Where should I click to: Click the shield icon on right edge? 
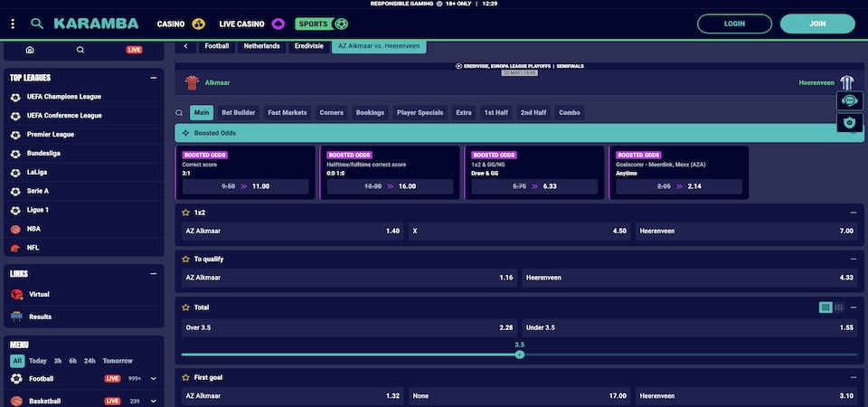pyautogui.click(x=849, y=122)
